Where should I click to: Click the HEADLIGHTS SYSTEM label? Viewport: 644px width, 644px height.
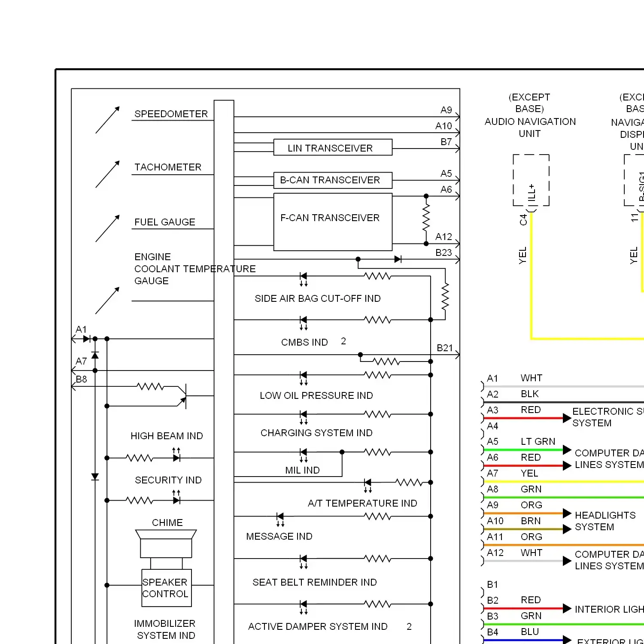coord(605,521)
